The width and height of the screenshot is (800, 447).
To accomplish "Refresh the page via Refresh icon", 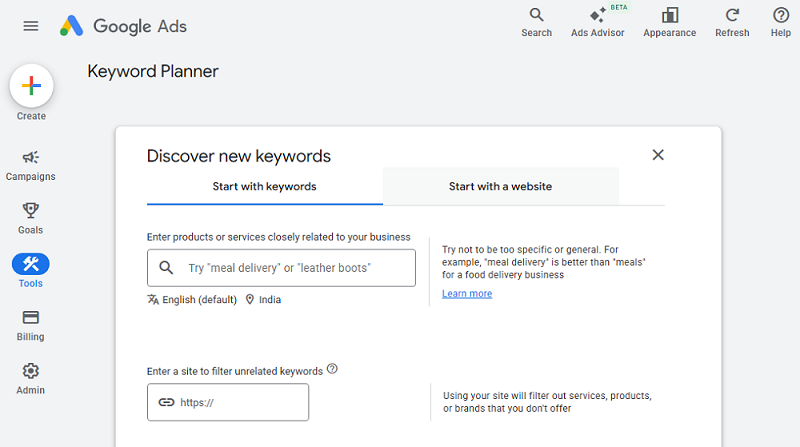I will coord(732,23).
